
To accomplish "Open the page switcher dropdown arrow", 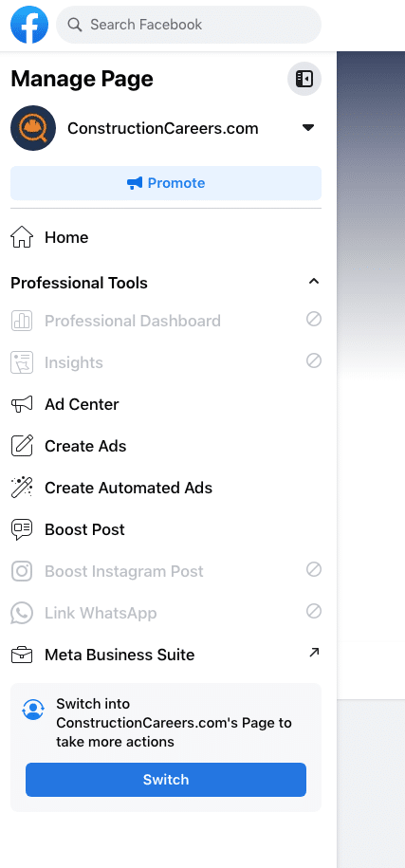I will pyautogui.click(x=308, y=128).
